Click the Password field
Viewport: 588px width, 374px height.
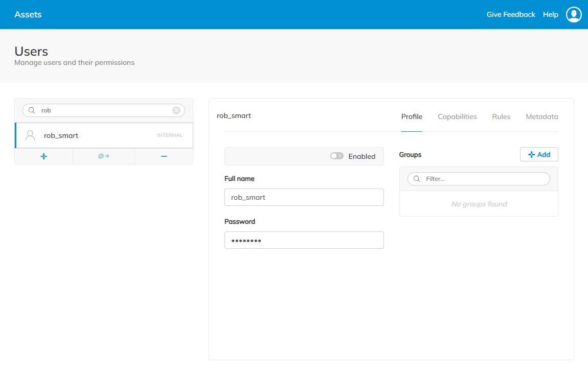(x=304, y=240)
